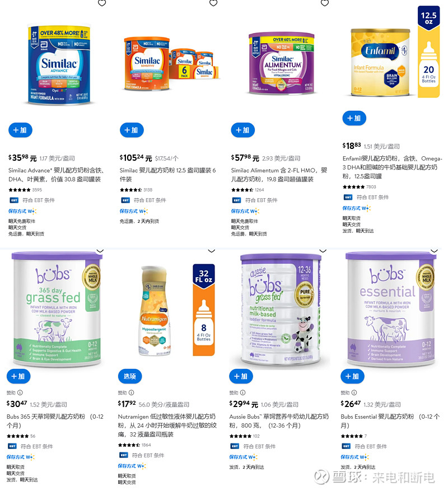Open options for Nutramigen liquid formula
This screenshot has height=491, width=448.
point(130,376)
